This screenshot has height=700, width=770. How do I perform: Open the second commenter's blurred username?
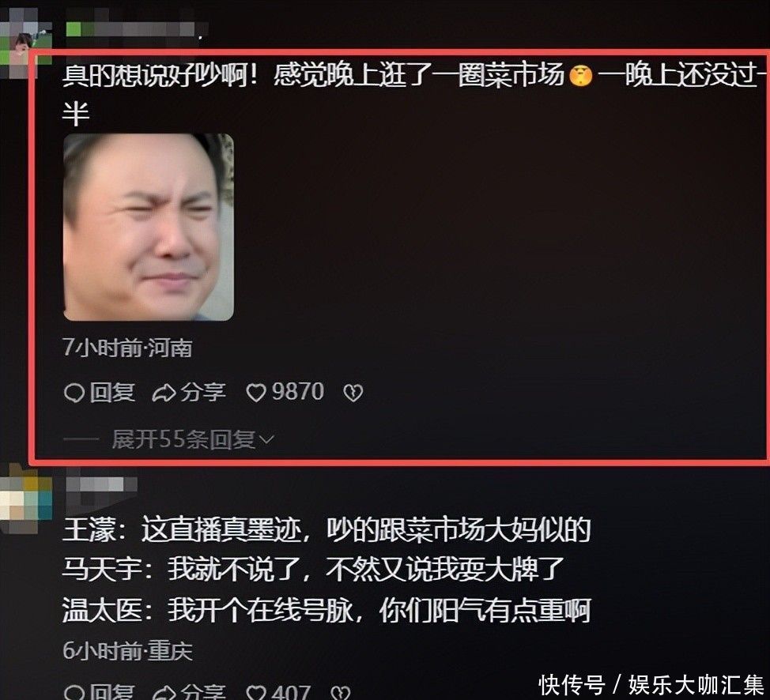tap(101, 487)
